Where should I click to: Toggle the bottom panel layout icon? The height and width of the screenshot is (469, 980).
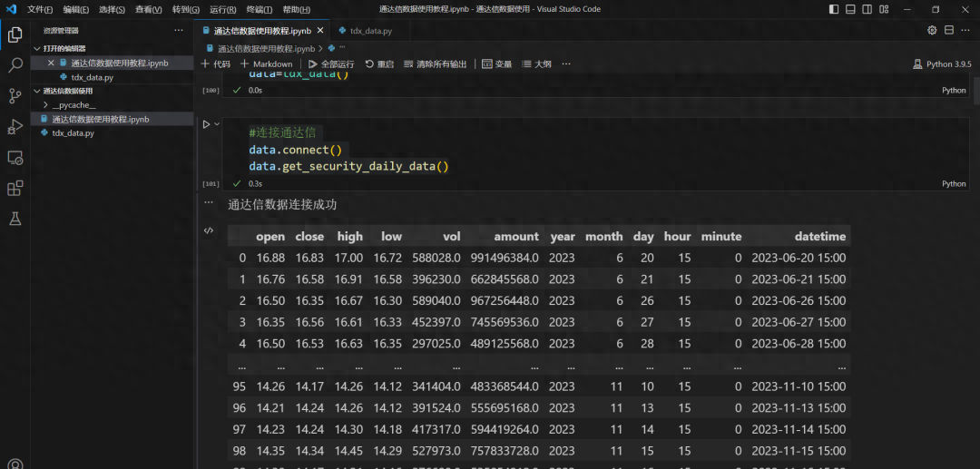click(850, 9)
